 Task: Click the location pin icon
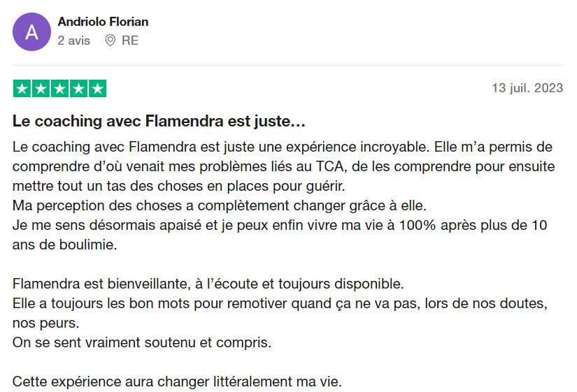110,41
